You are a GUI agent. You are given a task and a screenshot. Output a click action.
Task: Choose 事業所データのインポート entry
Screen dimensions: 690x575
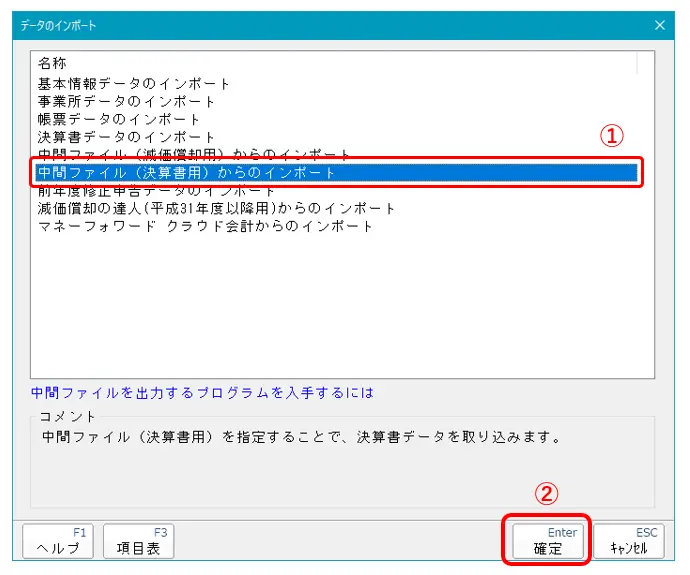click(126, 101)
